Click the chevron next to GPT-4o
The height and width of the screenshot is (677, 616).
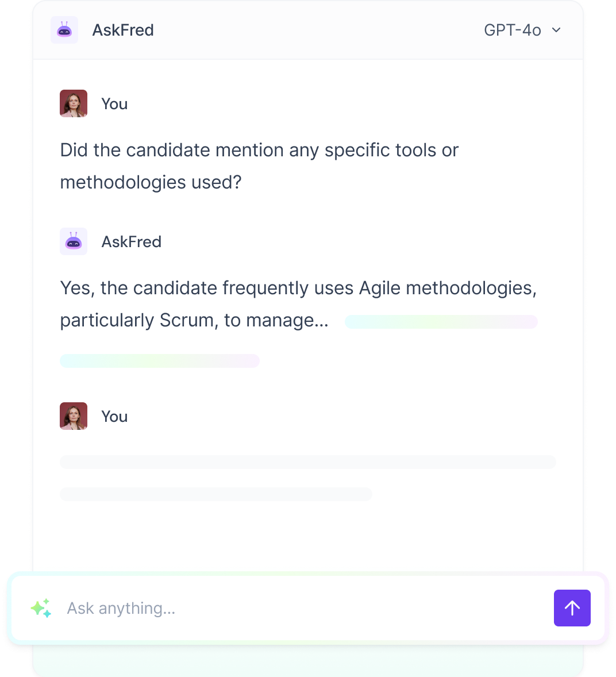click(x=556, y=30)
